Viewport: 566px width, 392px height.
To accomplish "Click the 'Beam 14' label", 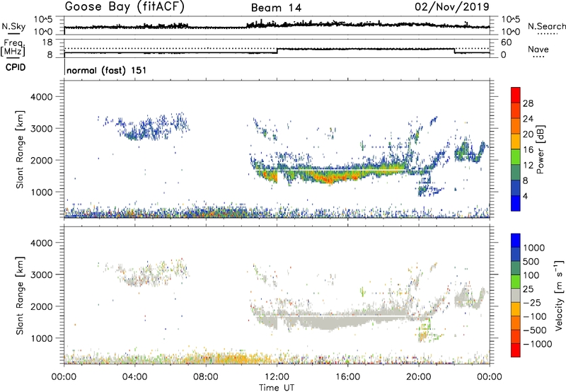I will pyautogui.click(x=276, y=8).
